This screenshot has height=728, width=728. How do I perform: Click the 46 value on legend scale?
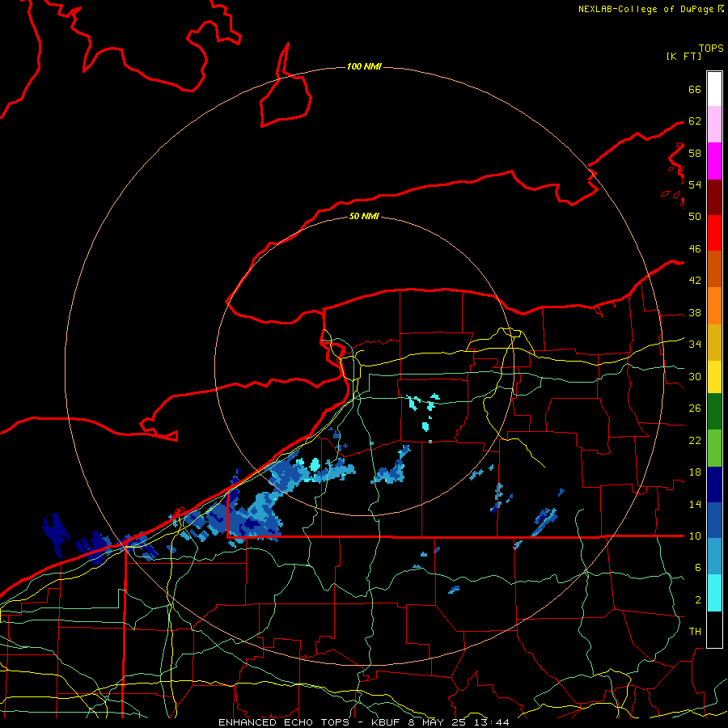(x=695, y=248)
